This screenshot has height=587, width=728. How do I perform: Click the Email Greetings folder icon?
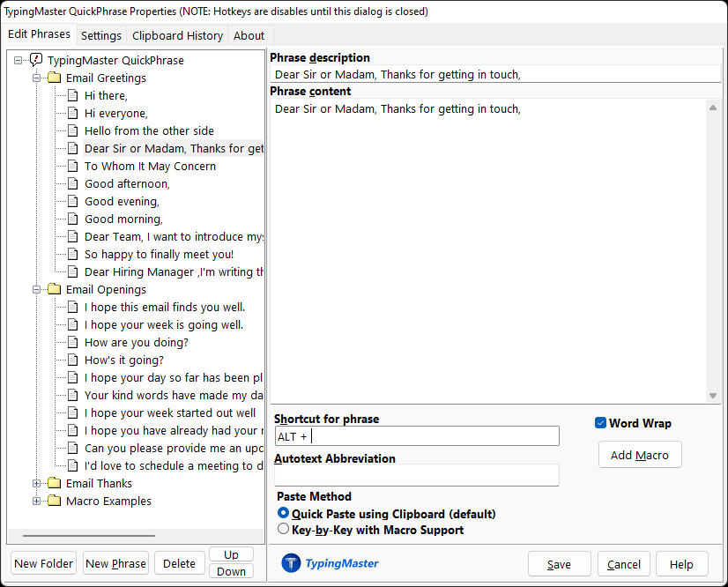55,78
